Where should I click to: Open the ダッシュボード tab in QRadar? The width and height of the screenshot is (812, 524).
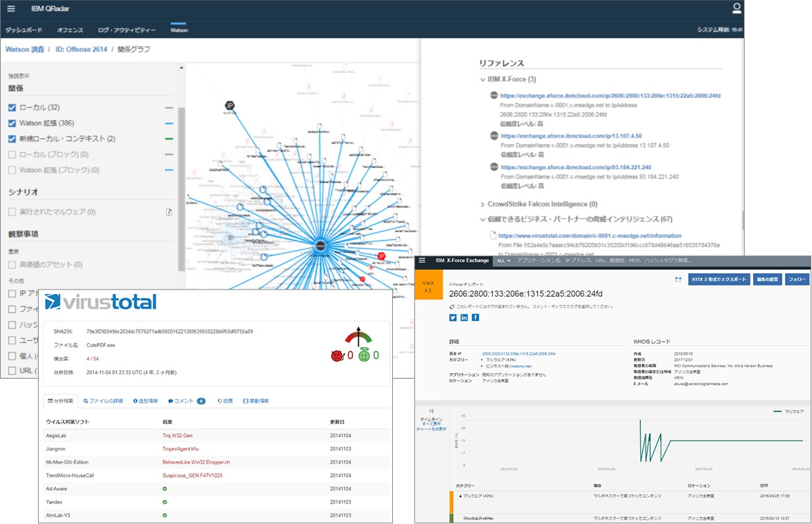[24, 30]
